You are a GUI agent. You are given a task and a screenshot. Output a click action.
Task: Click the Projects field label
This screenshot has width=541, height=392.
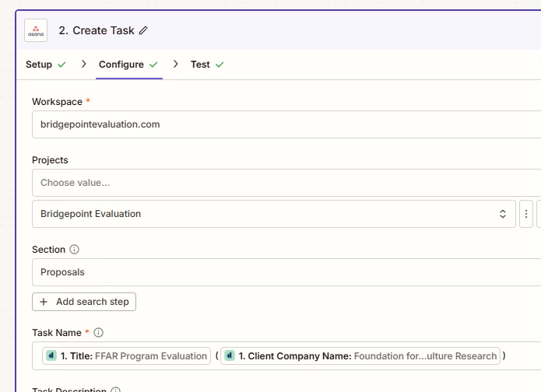[50, 160]
